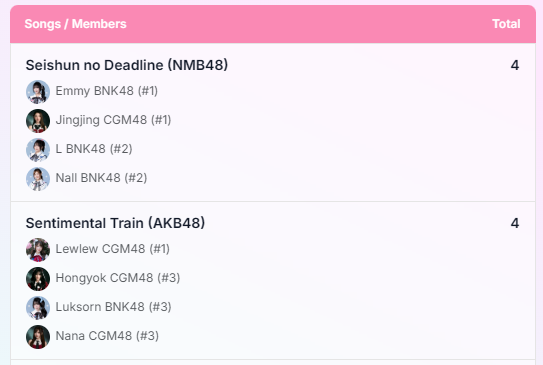The width and height of the screenshot is (543, 365).
Task: Click the total count 4 for Seishun no Deadline
Action: click(x=515, y=65)
